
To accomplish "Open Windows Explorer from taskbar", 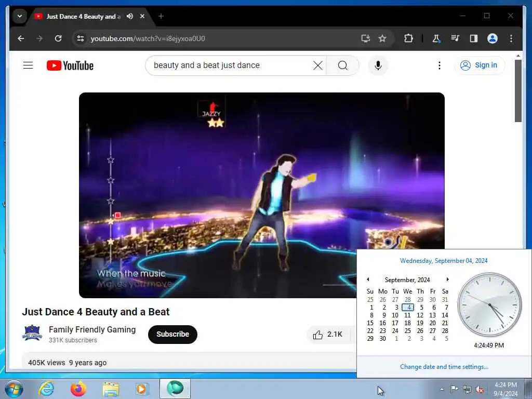I will [111, 389].
